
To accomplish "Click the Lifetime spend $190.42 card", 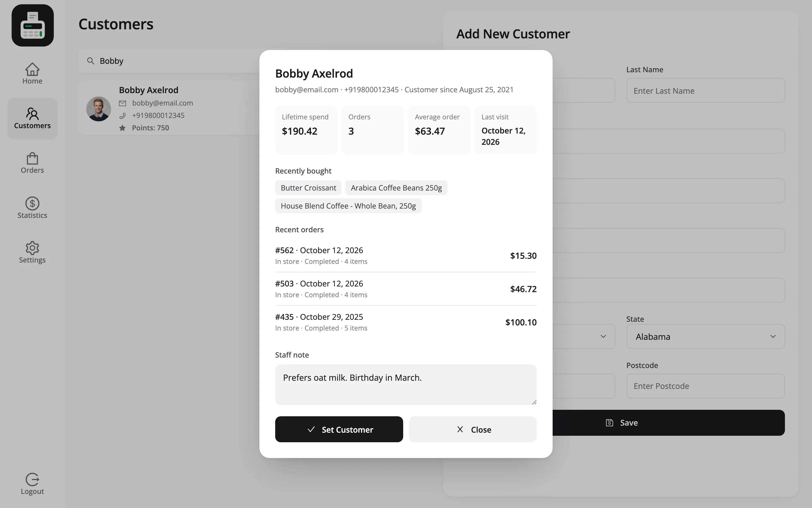I will (x=306, y=130).
